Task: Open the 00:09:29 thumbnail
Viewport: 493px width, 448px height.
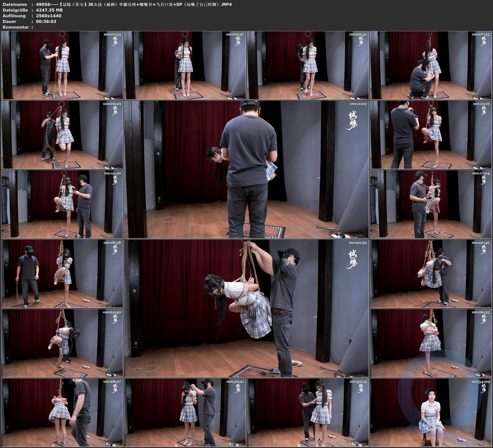Action: coord(62,134)
